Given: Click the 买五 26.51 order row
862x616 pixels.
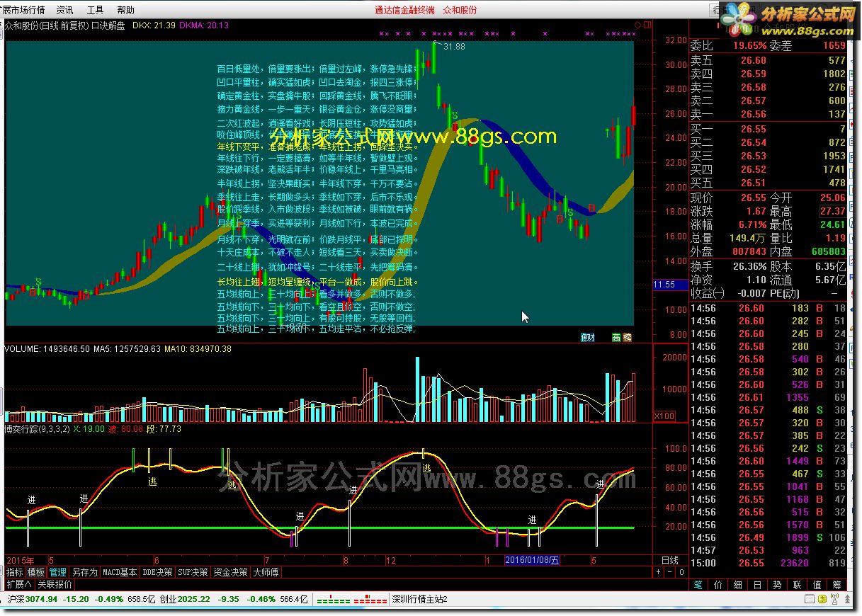Looking at the screenshot, I should tap(768, 183).
